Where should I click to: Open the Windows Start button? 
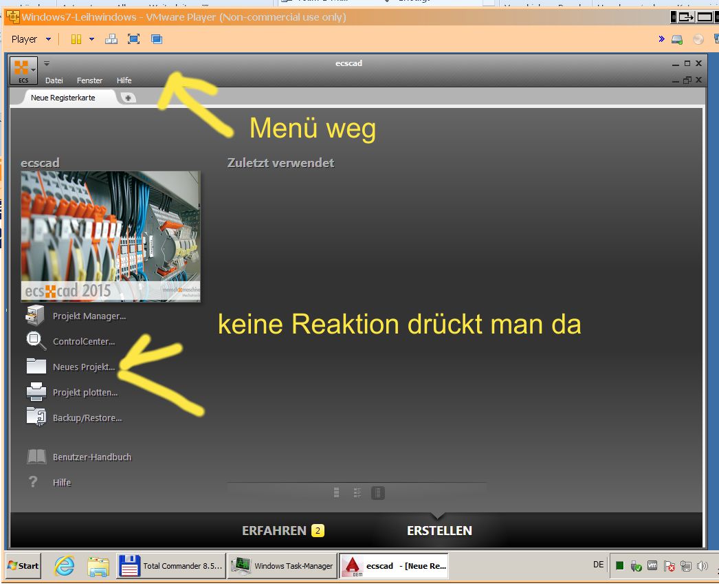[x=23, y=565]
